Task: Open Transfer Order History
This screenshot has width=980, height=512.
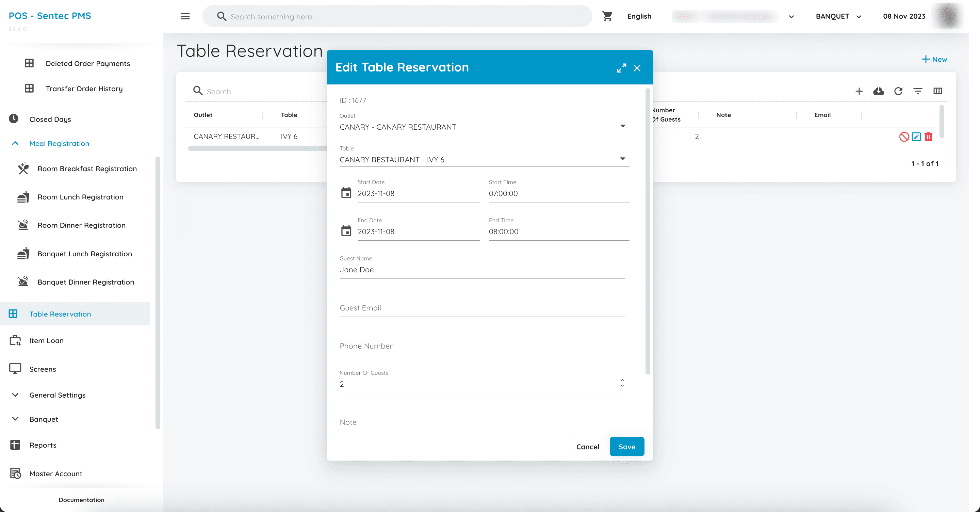Action: point(84,89)
